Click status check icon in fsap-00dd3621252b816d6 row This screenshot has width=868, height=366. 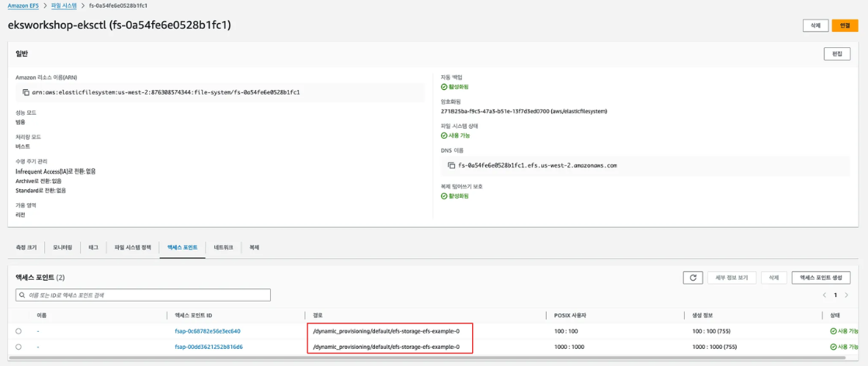[833, 347]
